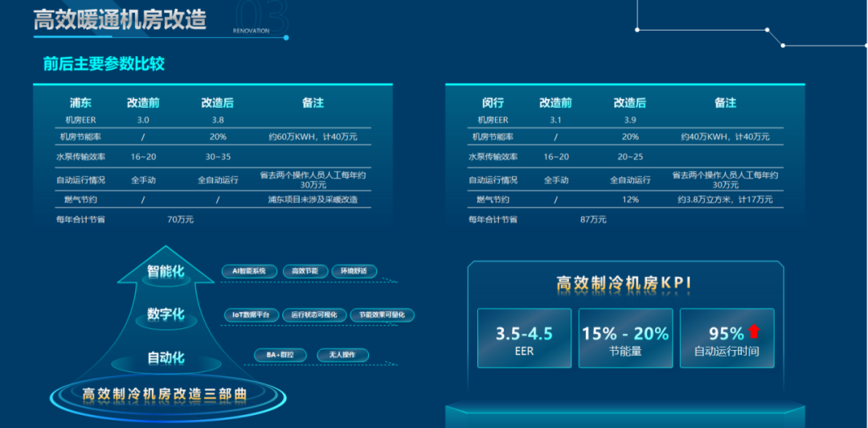The image size is (868, 428).
Task: Click the 浦东 table header
Action: (81, 102)
